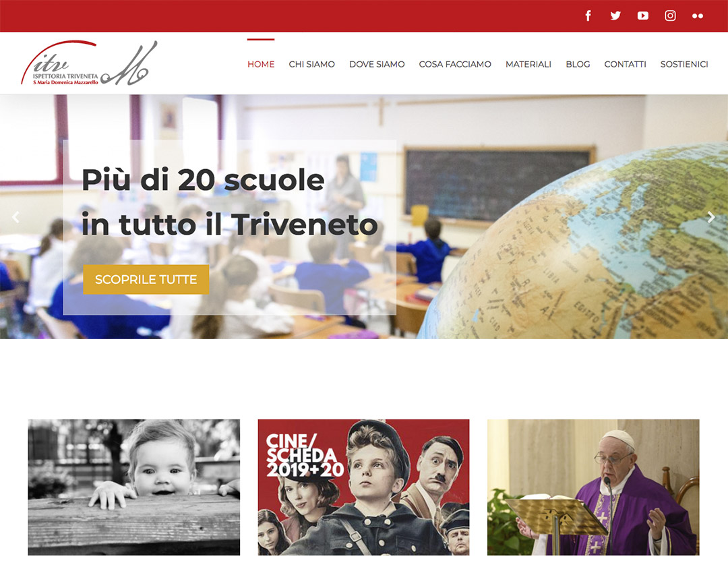Select the HOME menu item

(261, 64)
